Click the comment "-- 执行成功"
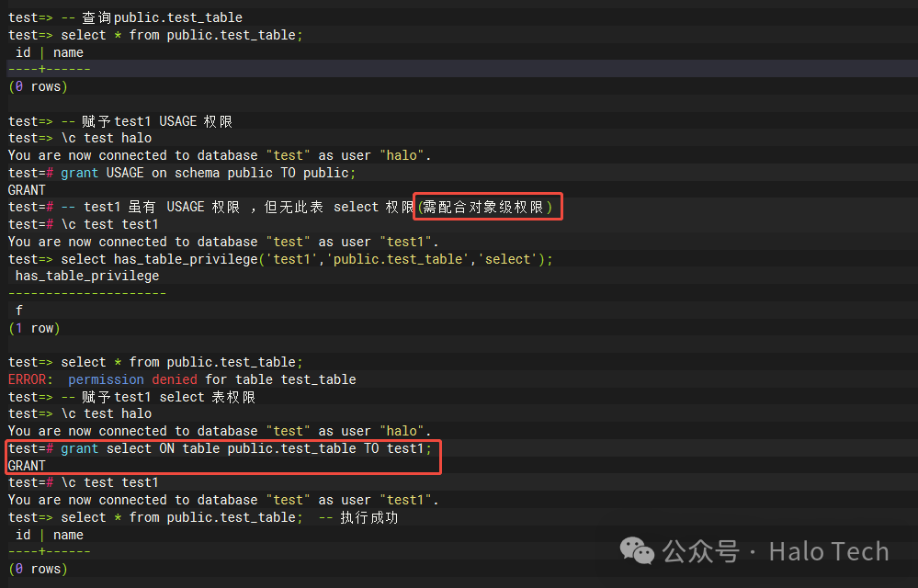Image resolution: width=918 pixels, height=588 pixels. [x=358, y=518]
